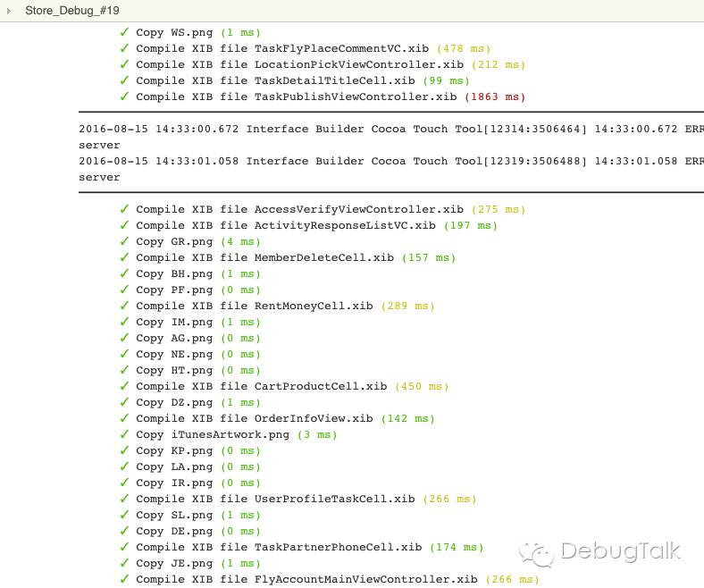This screenshot has width=704, height=588.
Task: Select the 'Copy IR.png' line
Action: pyautogui.click(x=190, y=483)
